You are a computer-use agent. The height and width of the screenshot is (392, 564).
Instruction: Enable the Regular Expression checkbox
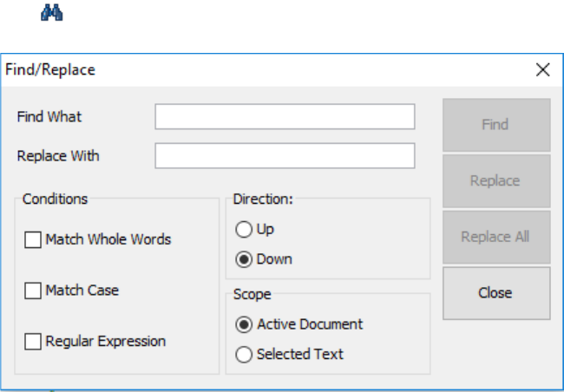coord(33,342)
